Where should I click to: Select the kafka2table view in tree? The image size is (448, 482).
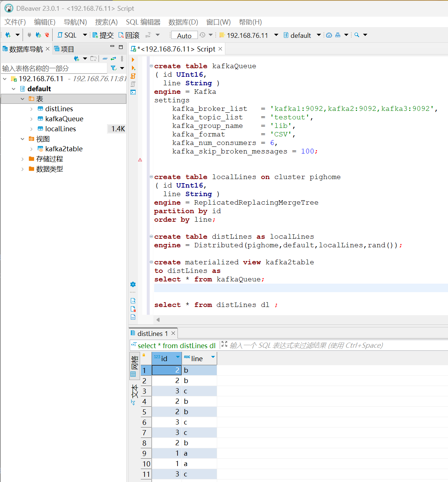(x=64, y=149)
